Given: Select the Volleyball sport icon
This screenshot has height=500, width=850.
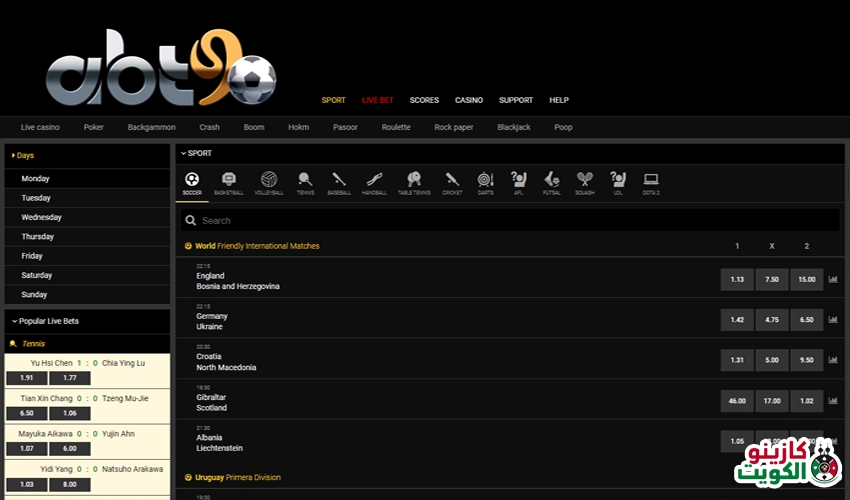Looking at the screenshot, I should point(268,182).
